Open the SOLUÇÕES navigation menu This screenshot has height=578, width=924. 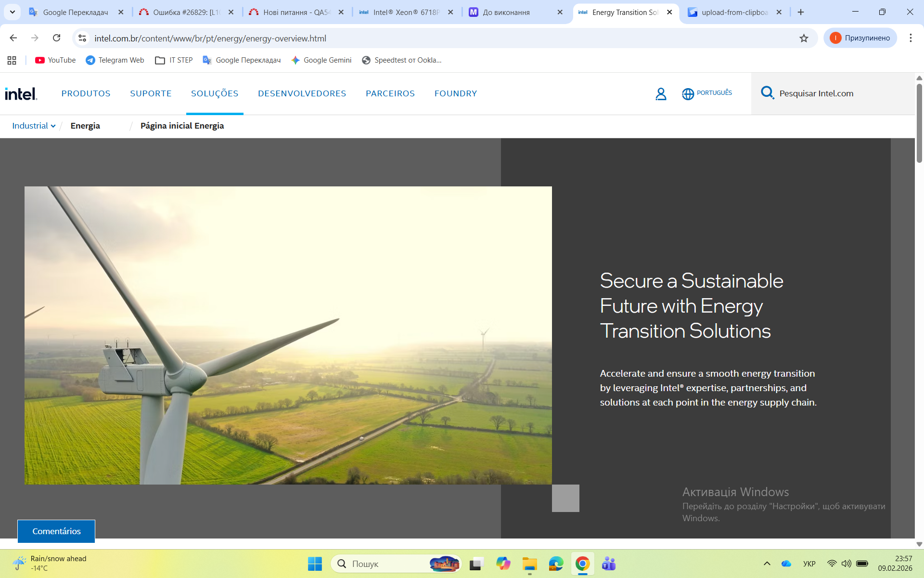click(215, 93)
